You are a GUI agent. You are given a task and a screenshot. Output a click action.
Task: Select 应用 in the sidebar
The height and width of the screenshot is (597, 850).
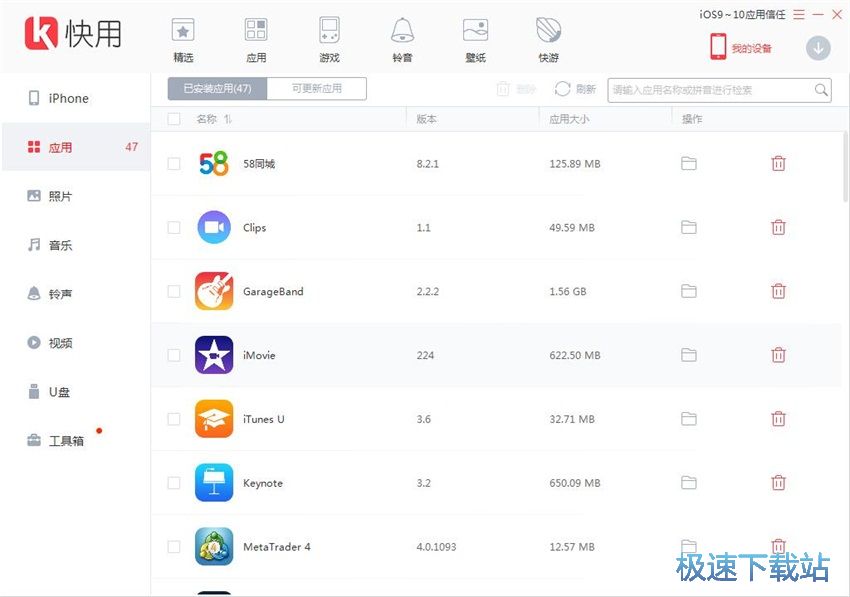(76, 147)
